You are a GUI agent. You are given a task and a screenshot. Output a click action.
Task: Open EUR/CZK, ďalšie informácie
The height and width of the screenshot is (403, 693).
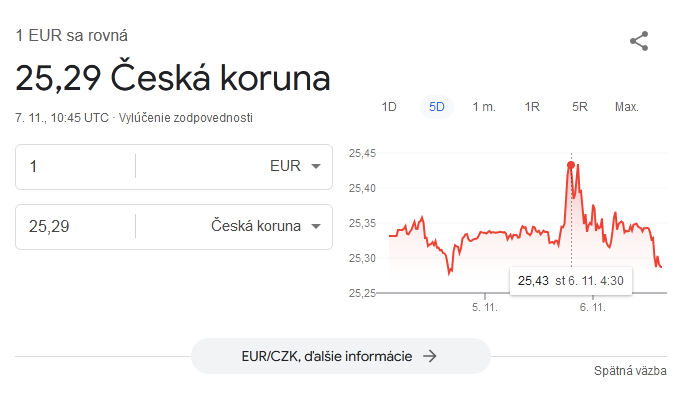click(341, 356)
